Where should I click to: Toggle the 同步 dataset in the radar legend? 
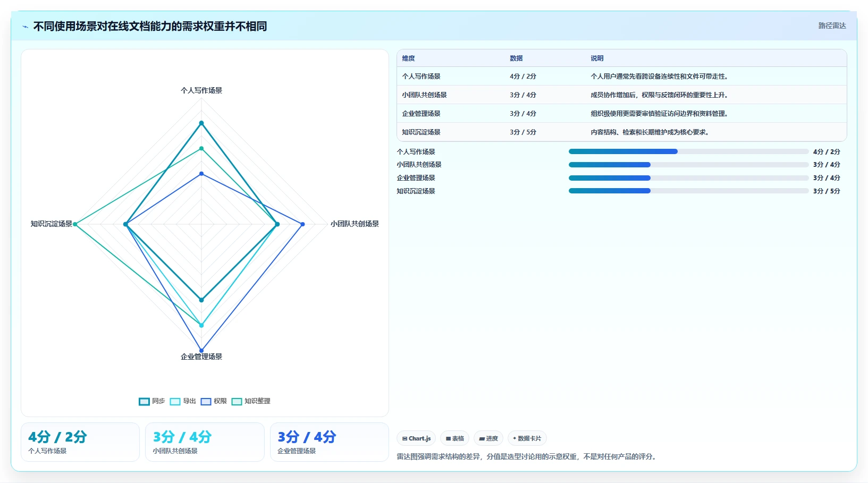point(152,401)
